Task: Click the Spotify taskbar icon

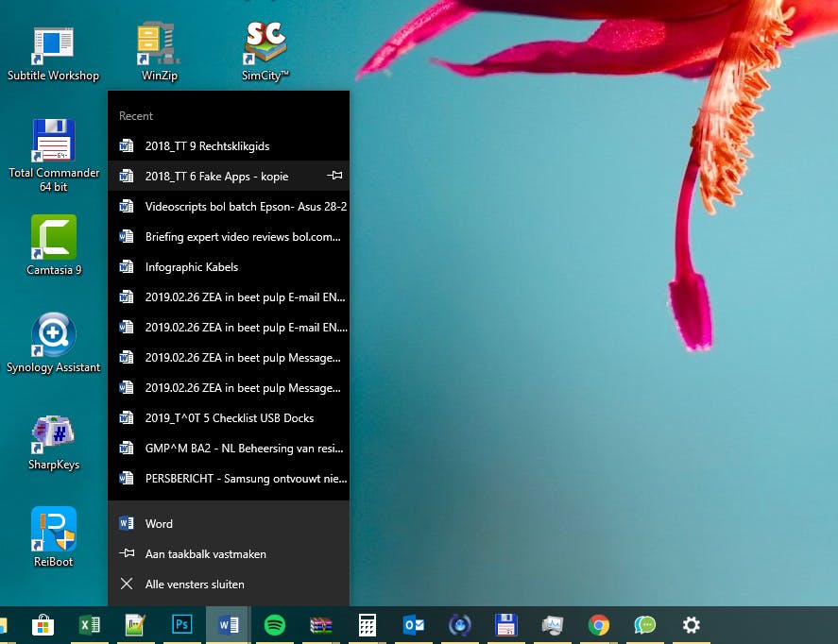Action: [275, 625]
